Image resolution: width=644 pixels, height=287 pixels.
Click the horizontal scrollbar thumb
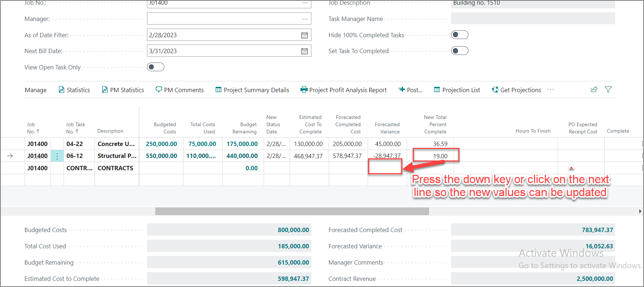(x=292, y=211)
